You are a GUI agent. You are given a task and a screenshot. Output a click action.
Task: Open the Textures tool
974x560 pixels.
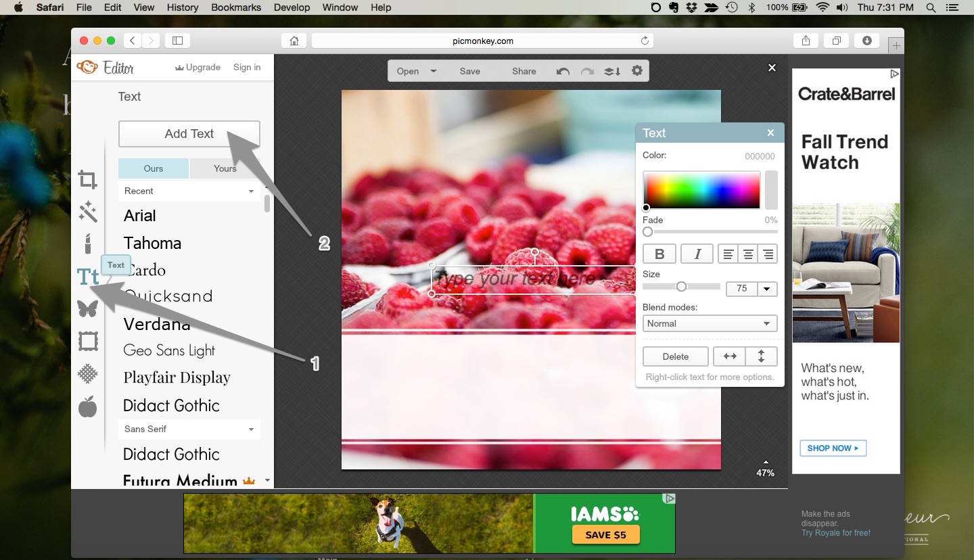pos(87,373)
